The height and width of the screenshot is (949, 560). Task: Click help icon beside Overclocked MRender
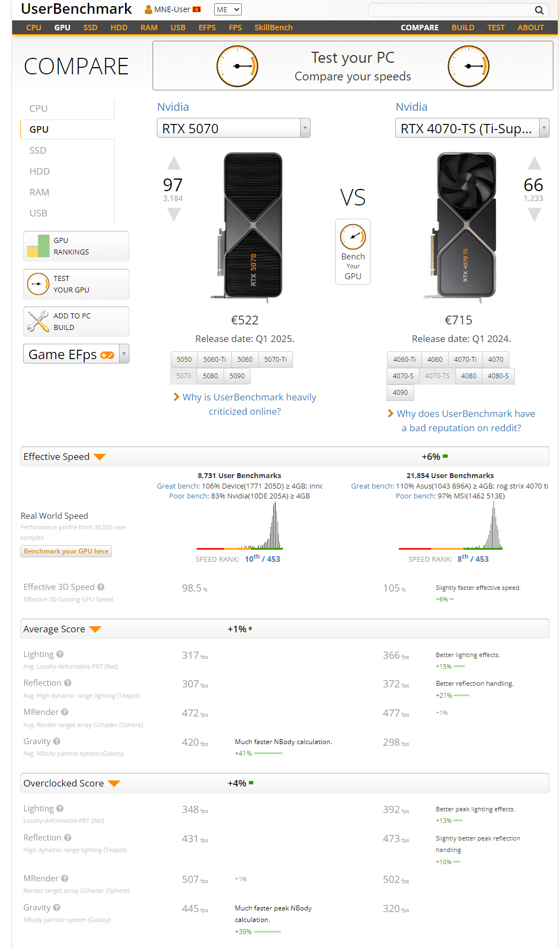click(x=64, y=878)
